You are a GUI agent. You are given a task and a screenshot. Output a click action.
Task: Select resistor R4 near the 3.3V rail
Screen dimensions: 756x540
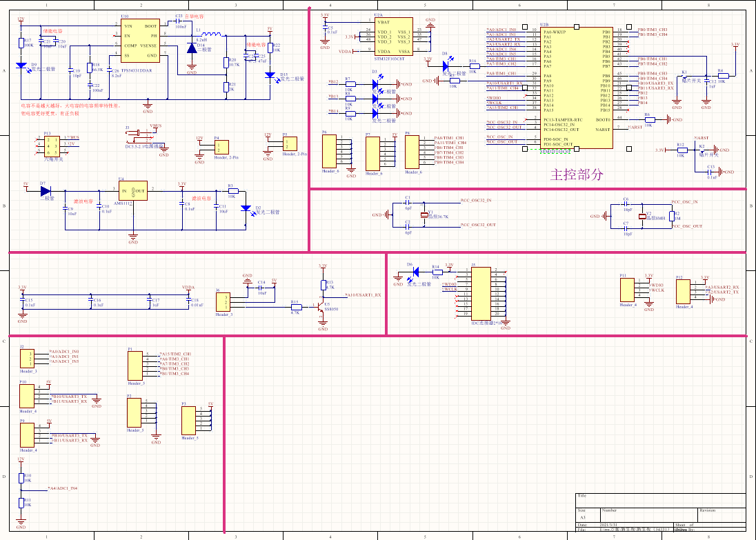[723, 76]
